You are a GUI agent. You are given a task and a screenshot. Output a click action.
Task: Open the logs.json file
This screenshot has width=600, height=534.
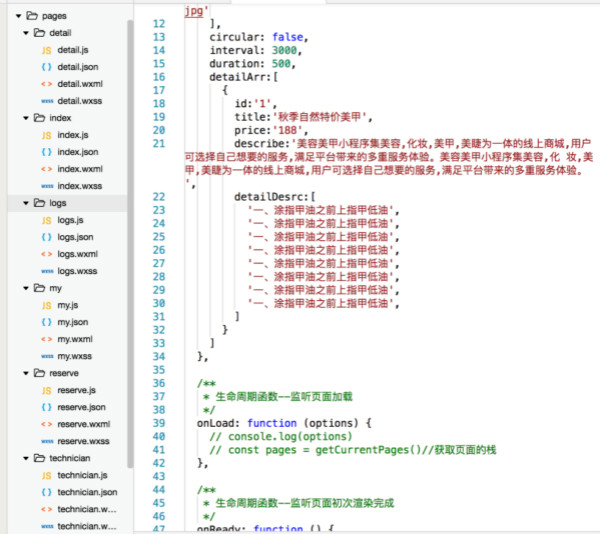[x=75, y=237]
